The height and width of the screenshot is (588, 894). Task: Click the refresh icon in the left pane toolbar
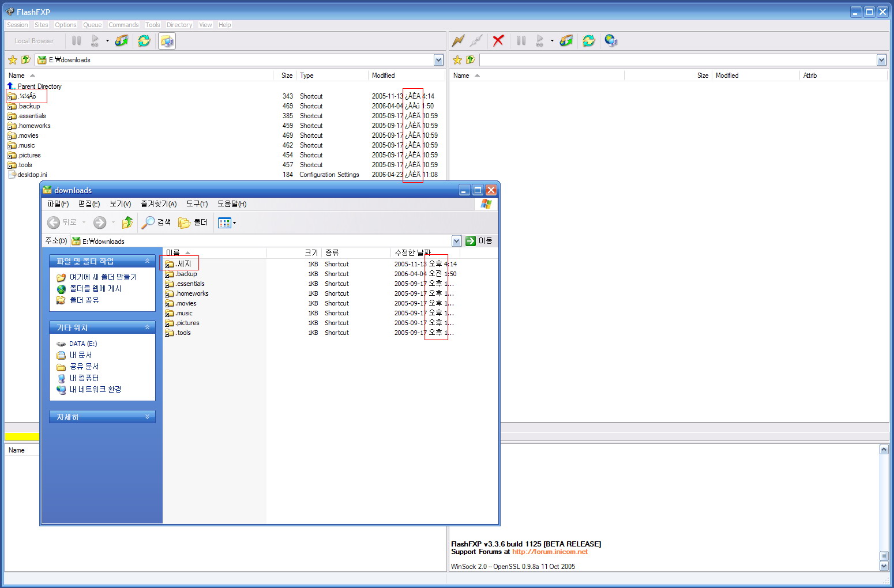tap(144, 40)
